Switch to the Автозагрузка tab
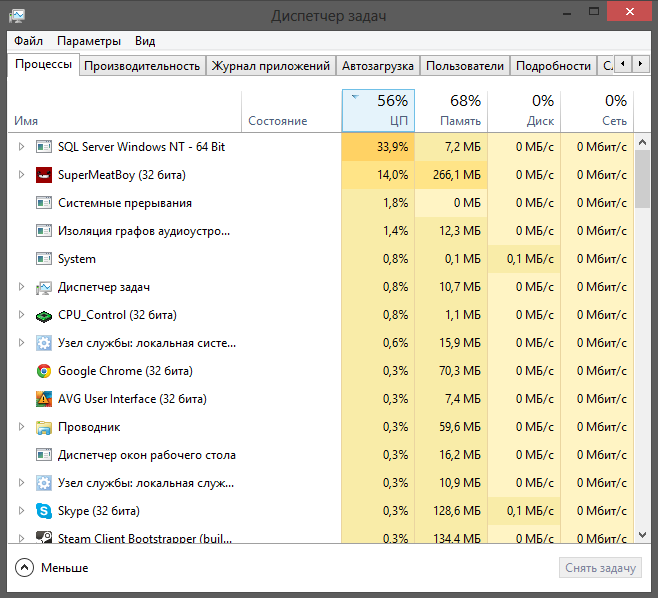 tap(377, 66)
